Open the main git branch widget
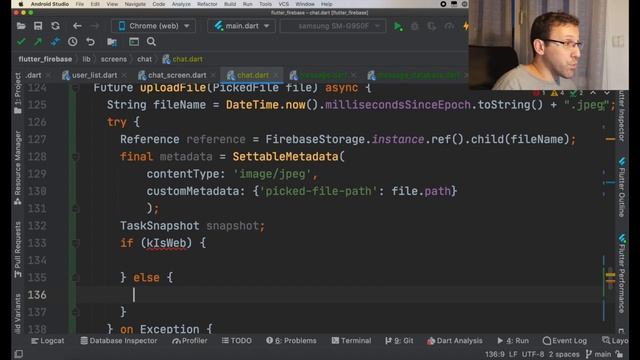This screenshot has height=360, width=640. [x=599, y=354]
